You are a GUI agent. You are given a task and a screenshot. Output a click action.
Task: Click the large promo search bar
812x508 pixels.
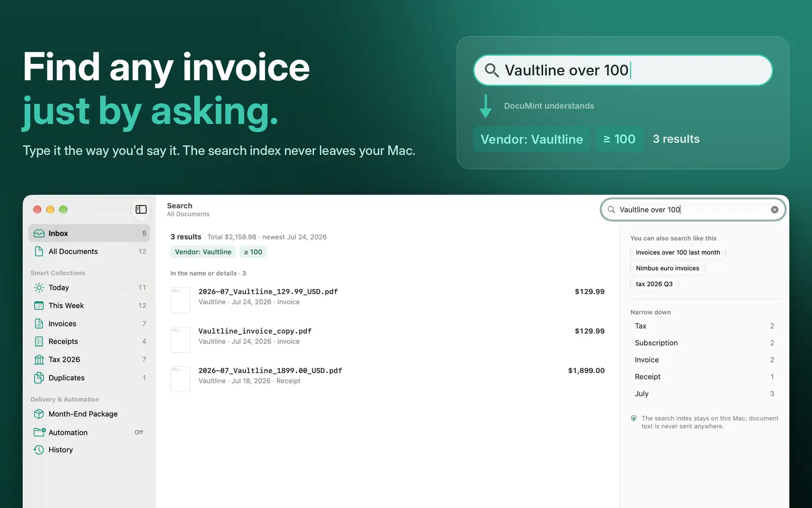coord(623,70)
